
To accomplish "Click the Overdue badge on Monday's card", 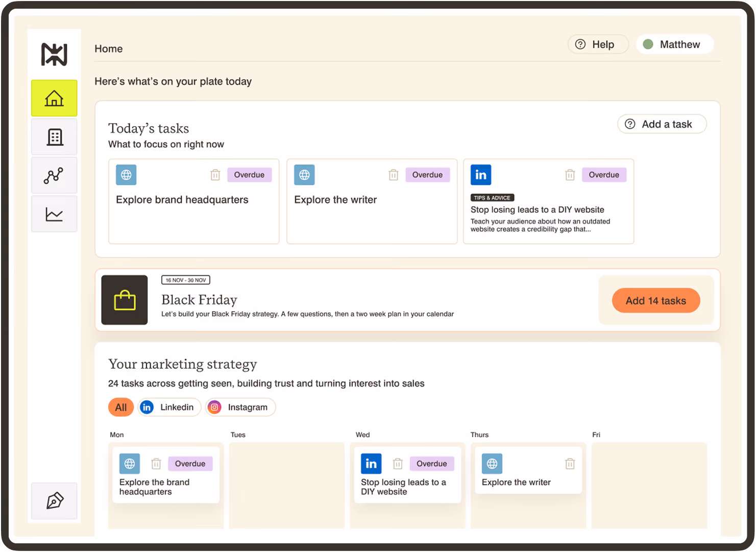I will click(x=190, y=464).
